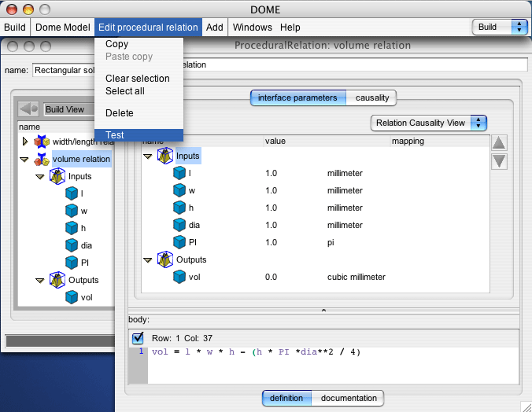Viewport: 532px width, 412px height.
Task: Click the Inputs label in parameters table
Action: (187, 156)
